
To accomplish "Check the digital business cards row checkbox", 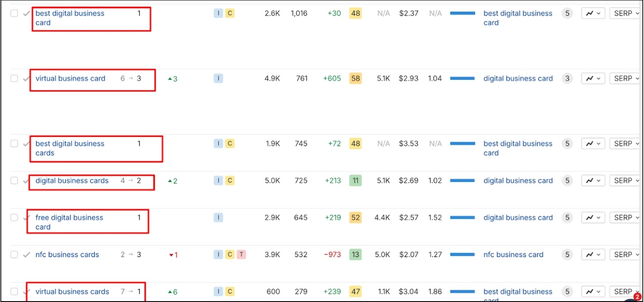I will click(13, 180).
